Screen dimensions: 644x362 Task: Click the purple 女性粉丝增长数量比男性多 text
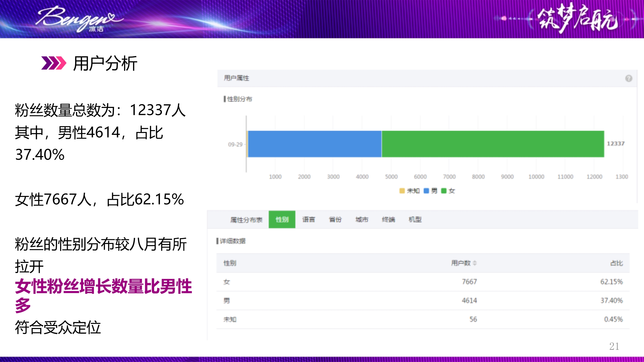click(x=103, y=295)
